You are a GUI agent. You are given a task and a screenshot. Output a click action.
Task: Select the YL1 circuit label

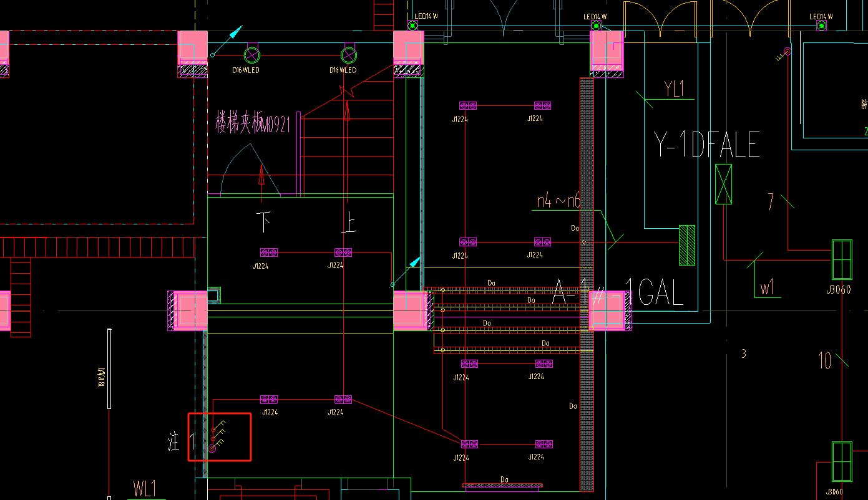pyautogui.click(x=675, y=89)
